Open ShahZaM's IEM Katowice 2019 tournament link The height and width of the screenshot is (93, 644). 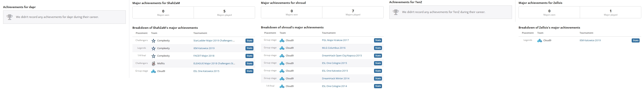(204, 48)
